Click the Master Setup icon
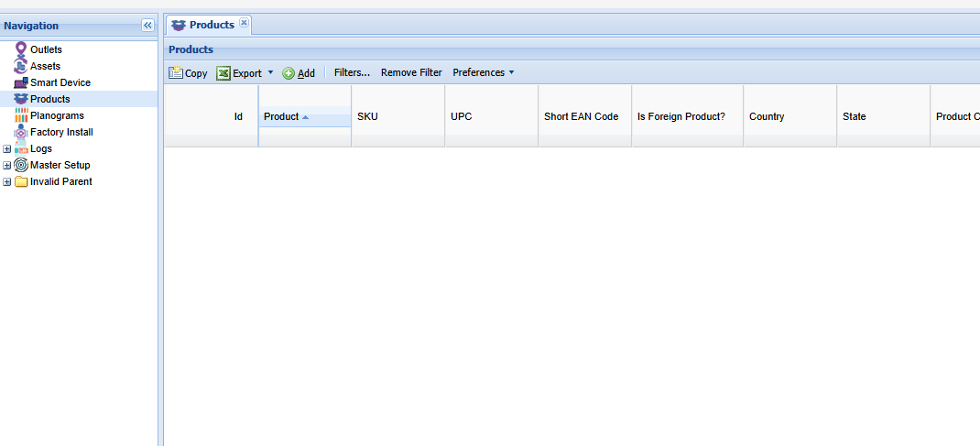This screenshot has height=446, width=980. point(21,165)
